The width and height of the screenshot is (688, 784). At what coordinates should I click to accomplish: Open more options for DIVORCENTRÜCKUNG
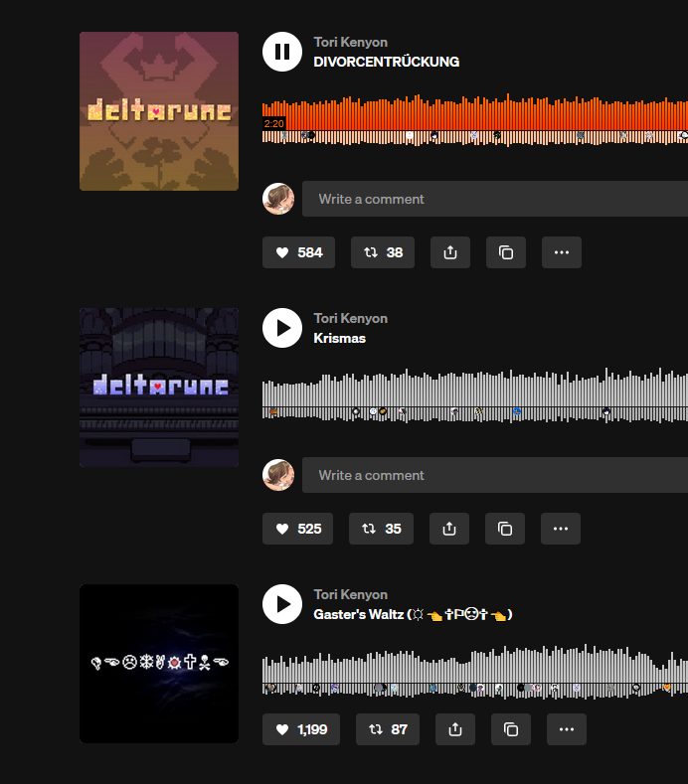point(562,252)
